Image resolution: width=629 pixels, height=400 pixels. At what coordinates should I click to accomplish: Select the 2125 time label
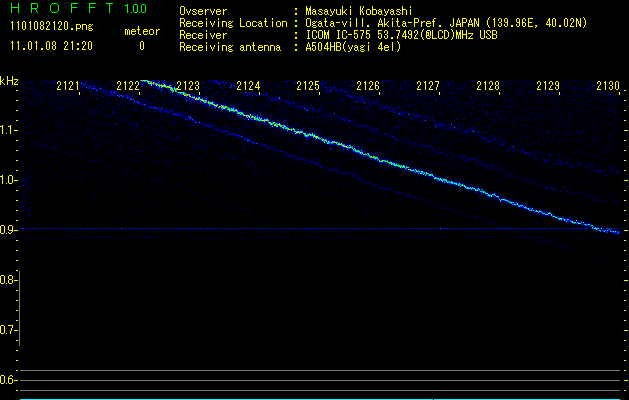click(308, 86)
